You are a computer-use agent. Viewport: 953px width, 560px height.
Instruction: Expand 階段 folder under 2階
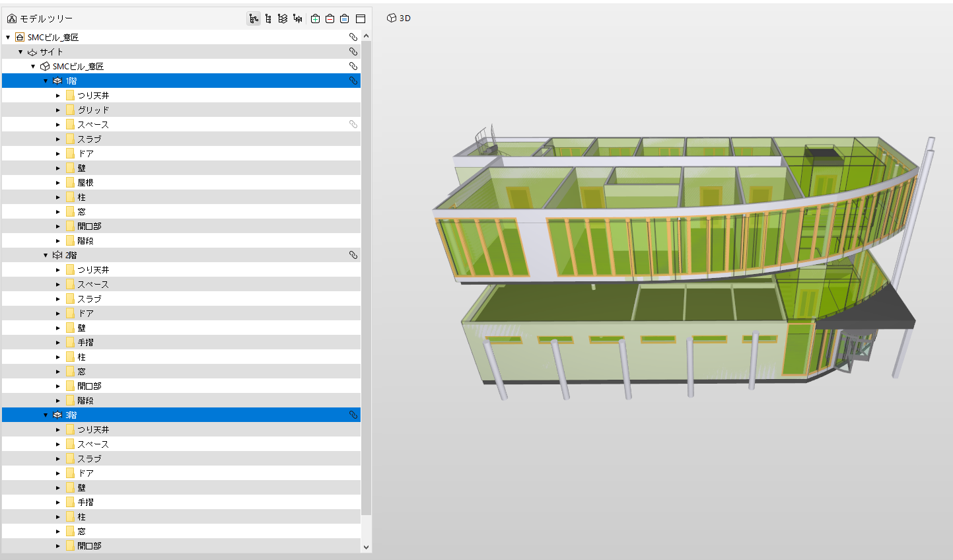point(58,400)
